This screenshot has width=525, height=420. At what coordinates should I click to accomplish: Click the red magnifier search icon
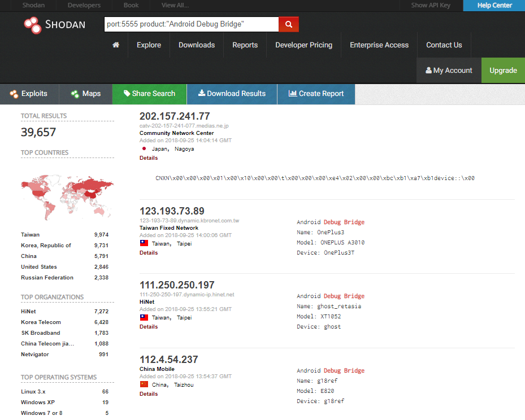pos(288,24)
